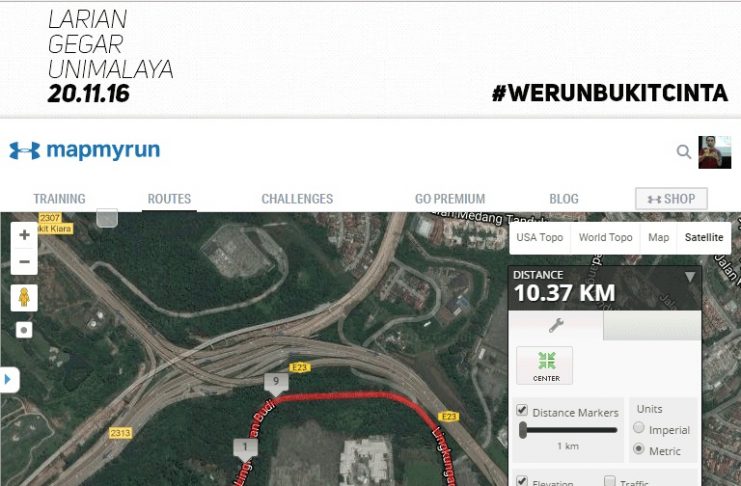This screenshot has height=486, width=741.
Task: Click the Shop button
Action: [671, 199]
